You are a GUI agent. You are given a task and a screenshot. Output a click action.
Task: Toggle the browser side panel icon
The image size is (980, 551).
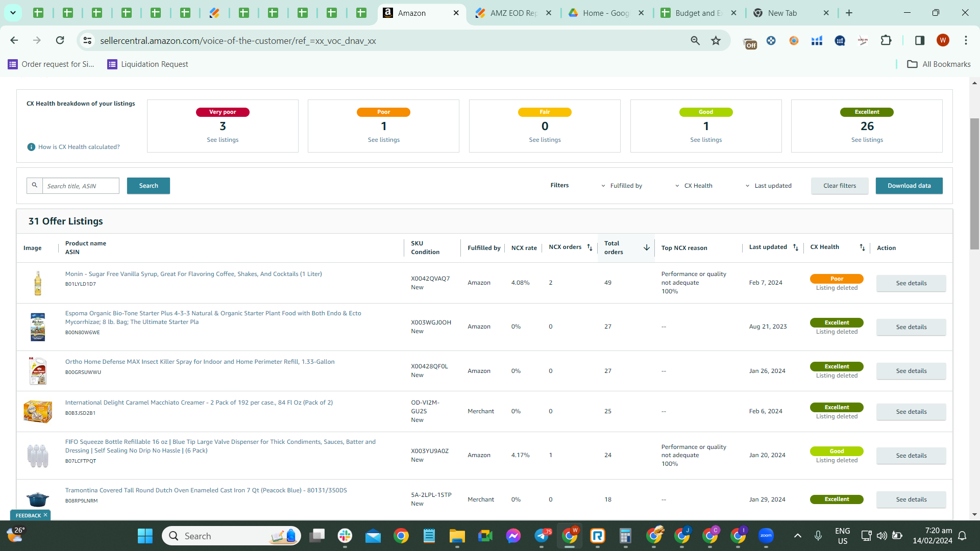tap(920, 40)
